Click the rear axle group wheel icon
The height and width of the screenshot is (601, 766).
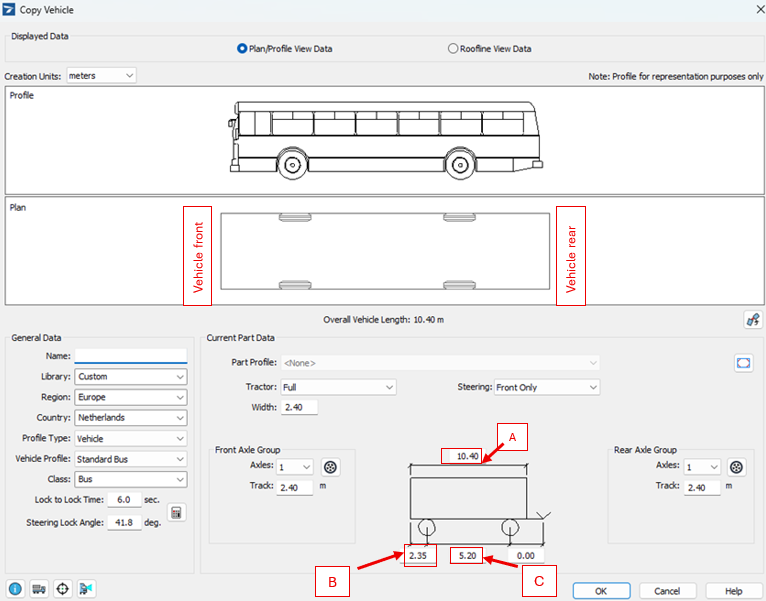pos(736,467)
